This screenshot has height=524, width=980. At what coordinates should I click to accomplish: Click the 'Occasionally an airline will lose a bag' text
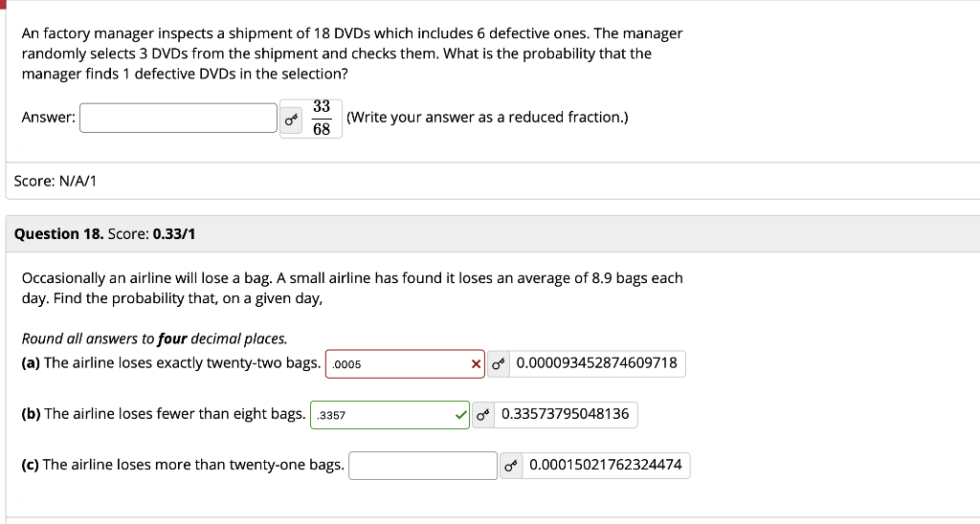click(x=352, y=288)
